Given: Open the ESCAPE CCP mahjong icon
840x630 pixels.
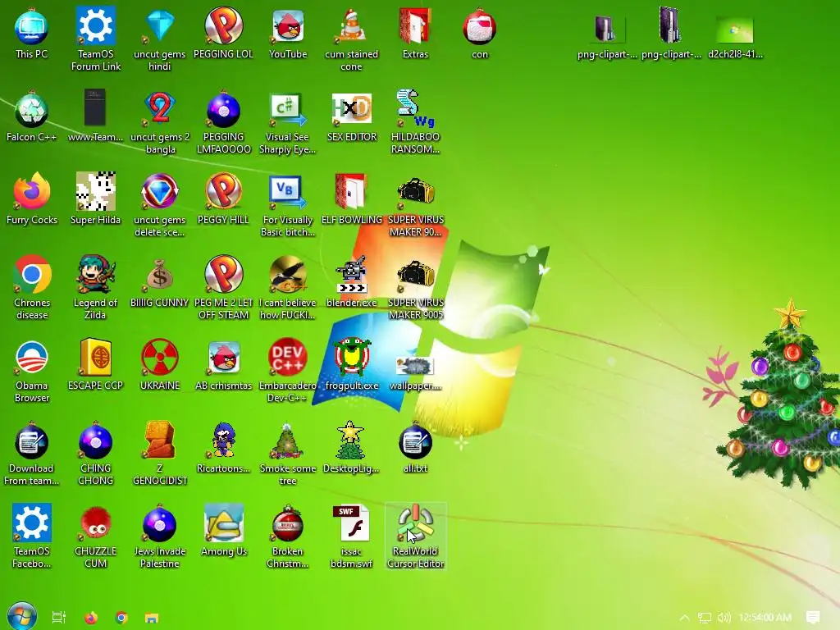Looking at the screenshot, I should (x=95, y=358).
